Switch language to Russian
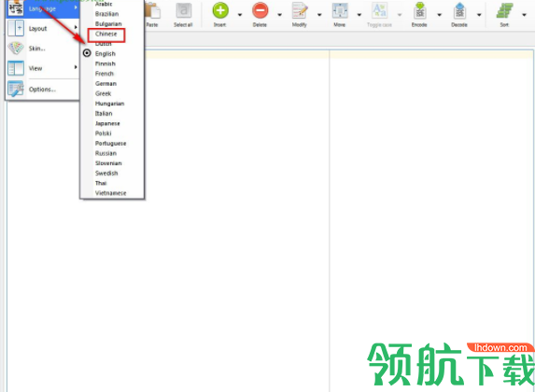 (106, 153)
